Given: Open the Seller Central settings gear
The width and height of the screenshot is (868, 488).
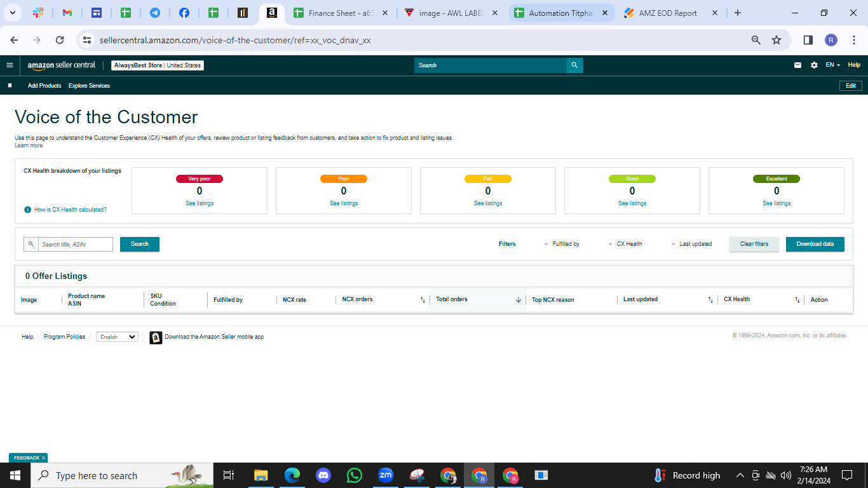Looking at the screenshot, I should pos(814,65).
